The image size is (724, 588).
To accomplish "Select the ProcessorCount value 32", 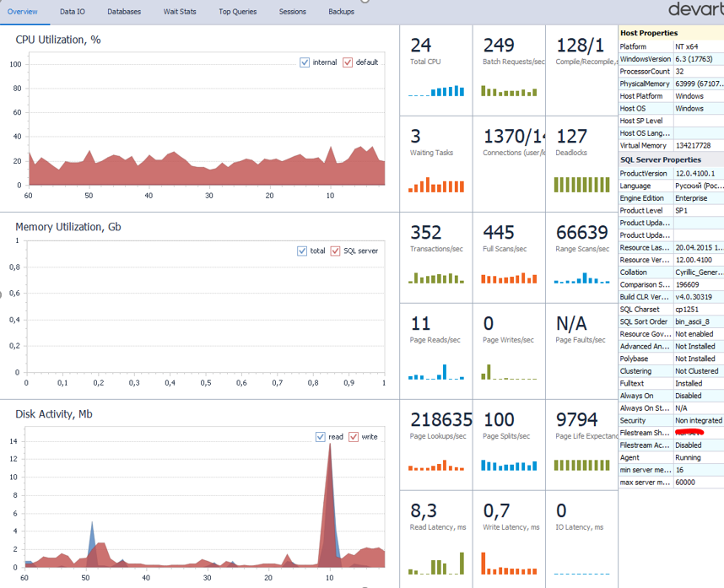I will pyautogui.click(x=679, y=72).
